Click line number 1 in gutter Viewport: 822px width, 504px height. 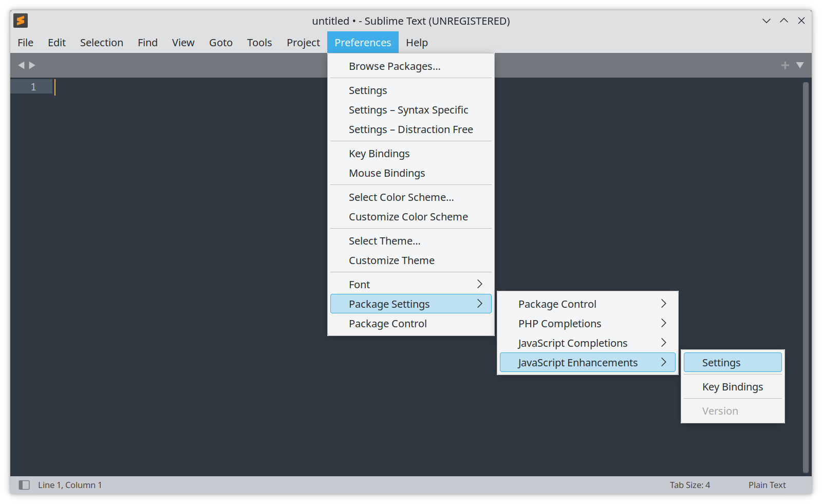point(33,87)
